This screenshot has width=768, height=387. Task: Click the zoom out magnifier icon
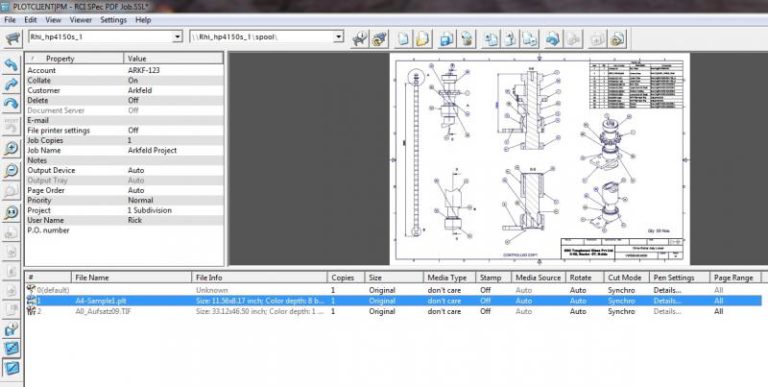(11, 170)
